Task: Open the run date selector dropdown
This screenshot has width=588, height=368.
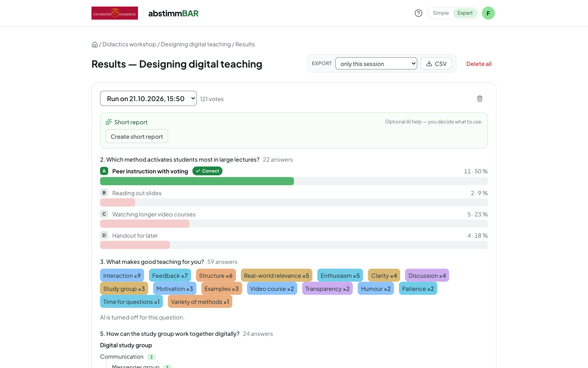Action: [x=148, y=98]
